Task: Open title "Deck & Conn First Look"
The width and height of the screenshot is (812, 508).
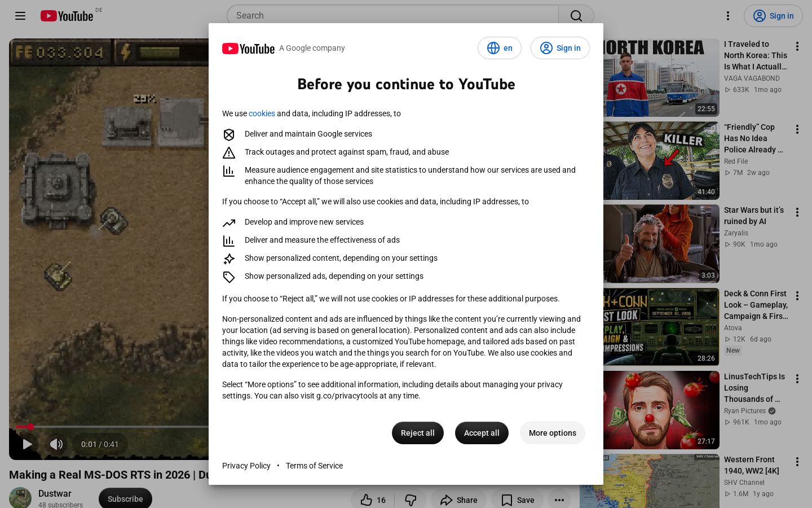Action: (x=756, y=305)
